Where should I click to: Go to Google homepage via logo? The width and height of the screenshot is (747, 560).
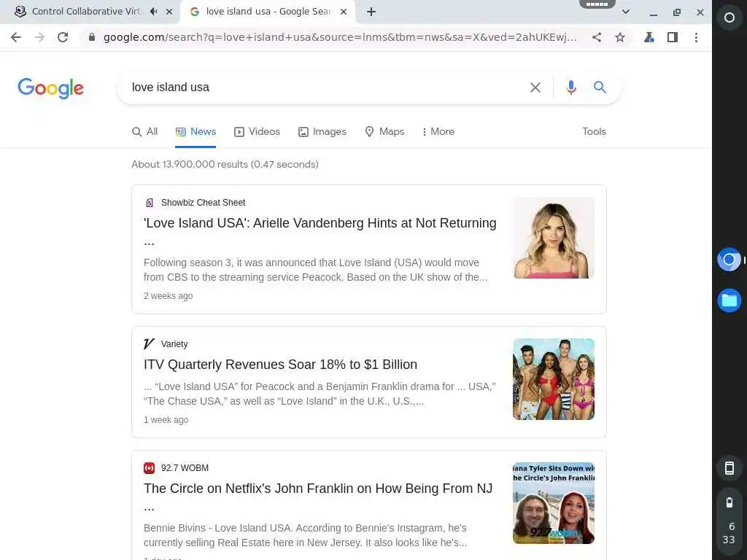50,88
